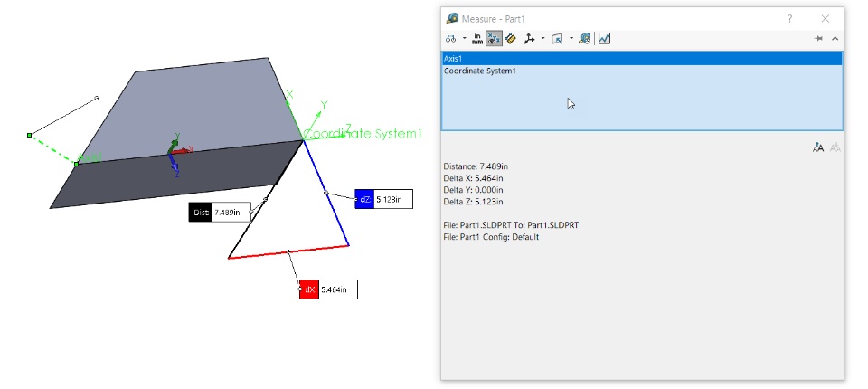Collapse the Measure dialog with chevron
The width and height of the screenshot is (868, 389).
[835, 39]
